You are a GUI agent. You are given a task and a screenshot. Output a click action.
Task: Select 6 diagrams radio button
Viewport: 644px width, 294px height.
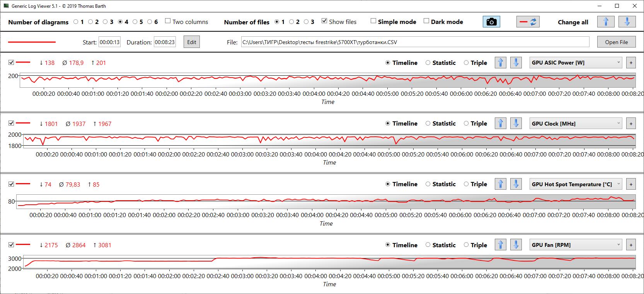pos(150,22)
